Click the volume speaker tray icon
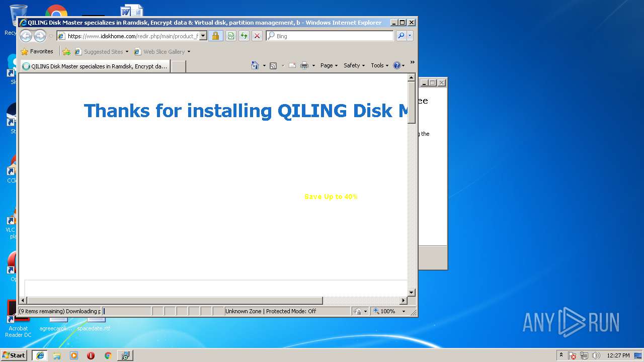Image resolution: width=644 pixels, height=362 pixels. pyautogui.click(x=596, y=355)
